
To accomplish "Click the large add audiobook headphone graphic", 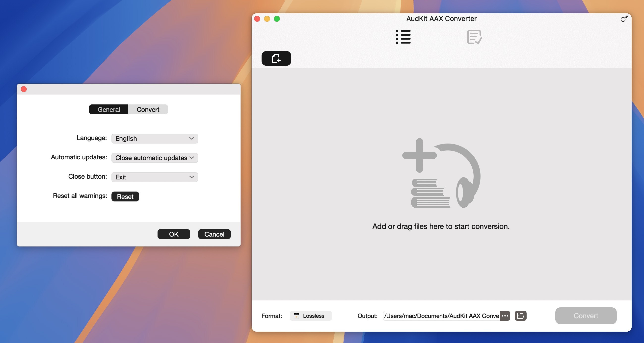I will [x=441, y=173].
